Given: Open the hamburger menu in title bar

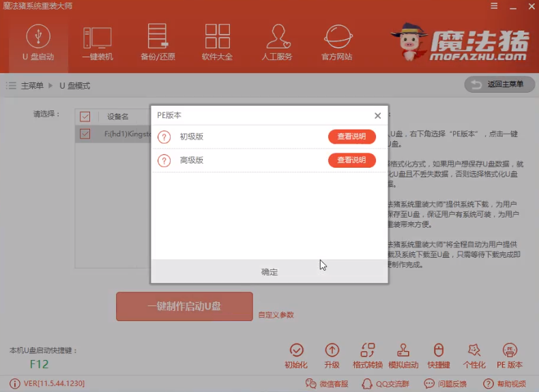Looking at the screenshot, I should [494, 6].
